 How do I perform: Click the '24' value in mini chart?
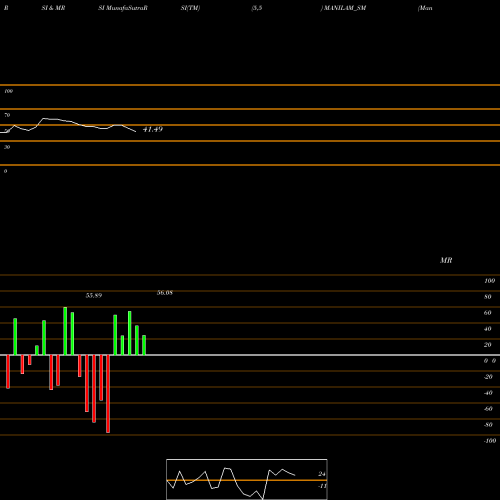pos(322,474)
